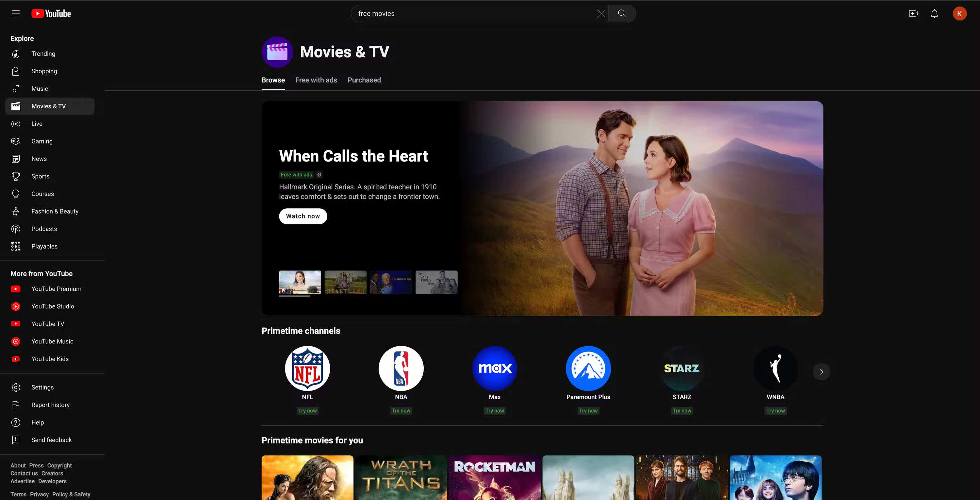Click the STARZ channel icon

point(681,368)
